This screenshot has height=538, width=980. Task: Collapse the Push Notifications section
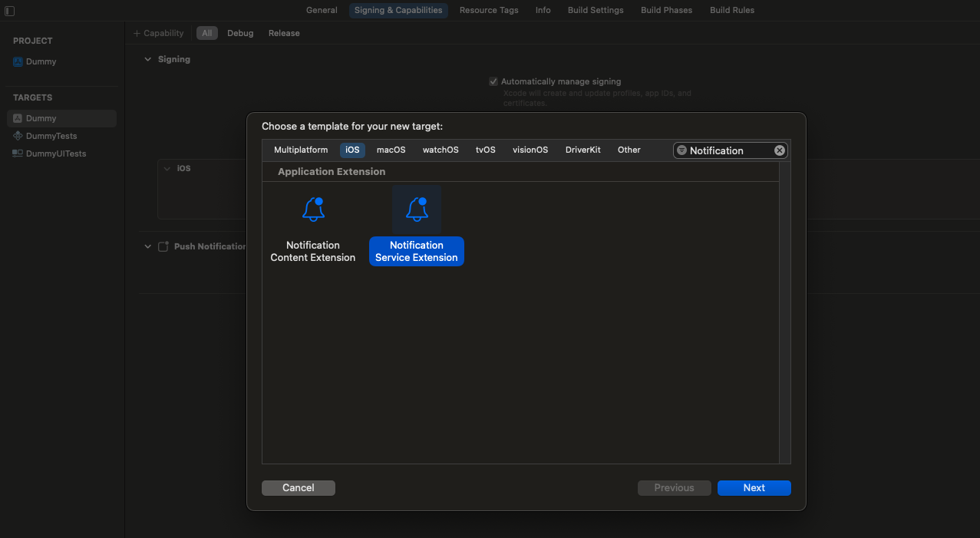click(148, 246)
